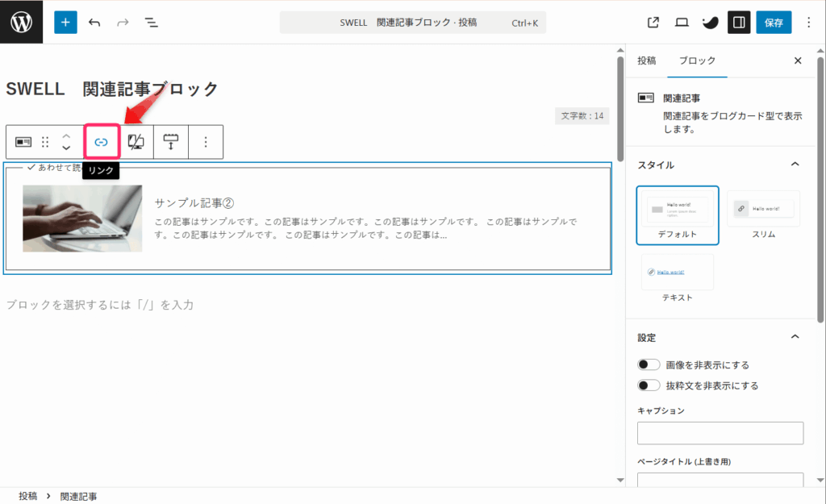Redo the last change
Viewport: 826px width, 504px height.
pyautogui.click(x=123, y=22)
